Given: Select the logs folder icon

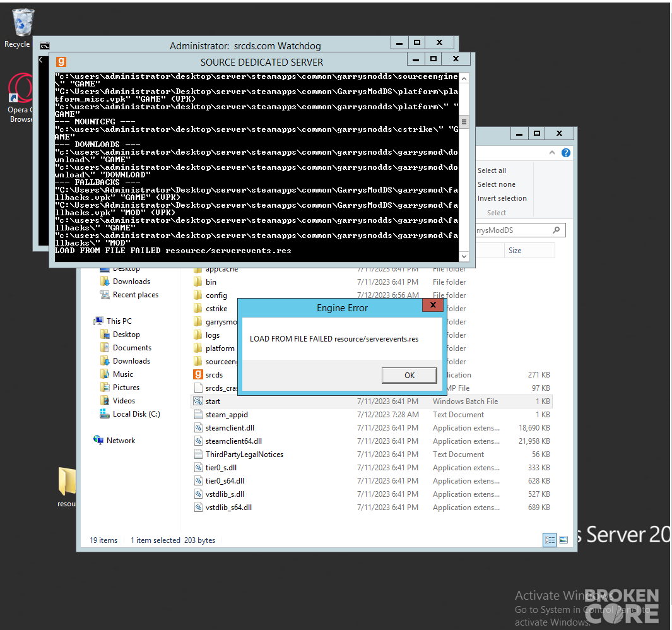Looking at the screenshot, I should [197, 335].
